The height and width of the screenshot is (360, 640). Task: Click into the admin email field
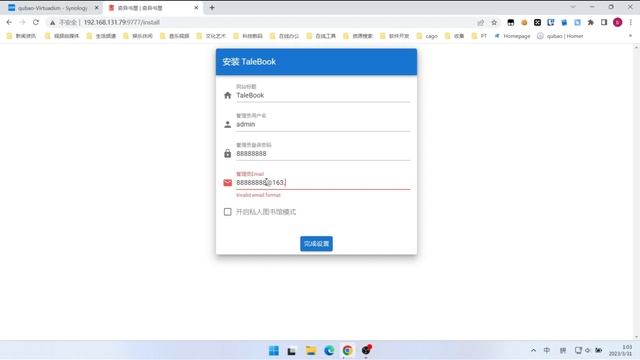point(323,182)
